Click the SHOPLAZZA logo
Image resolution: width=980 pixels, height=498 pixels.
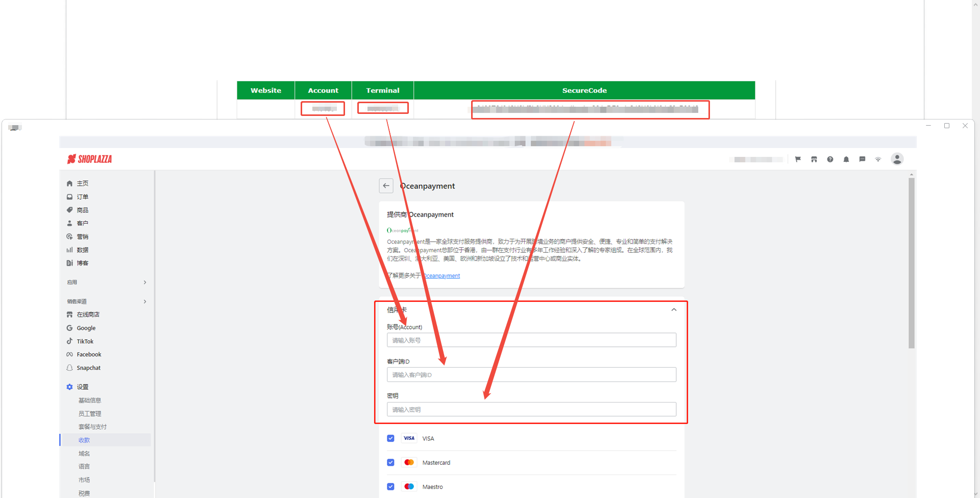pos(90,159)
